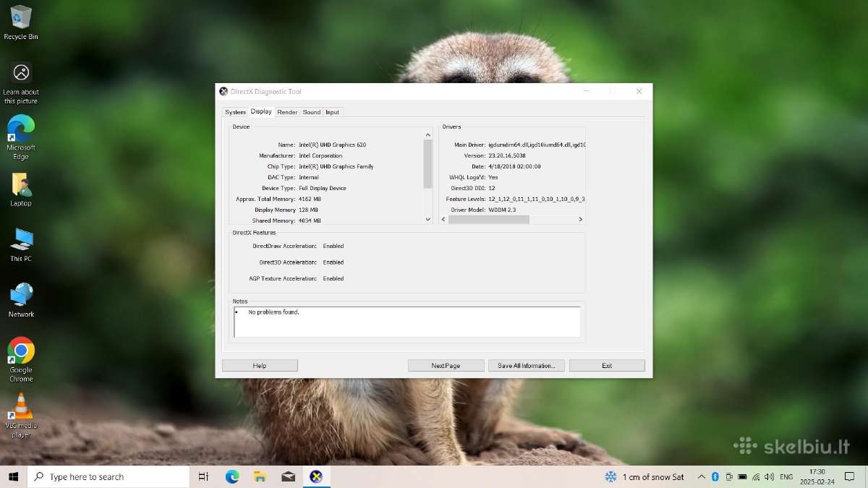Click 'Intel Corporation' manufacturer value

point(320,155)
